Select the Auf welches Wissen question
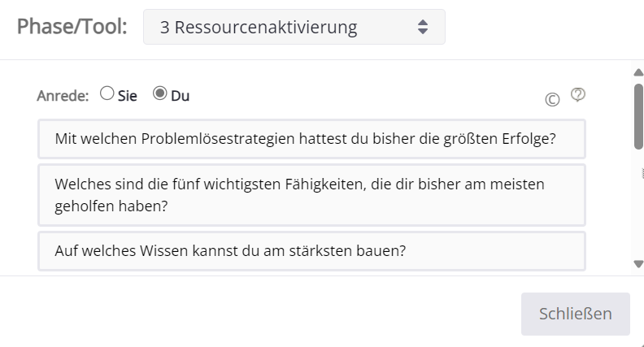 pos(311,251)
